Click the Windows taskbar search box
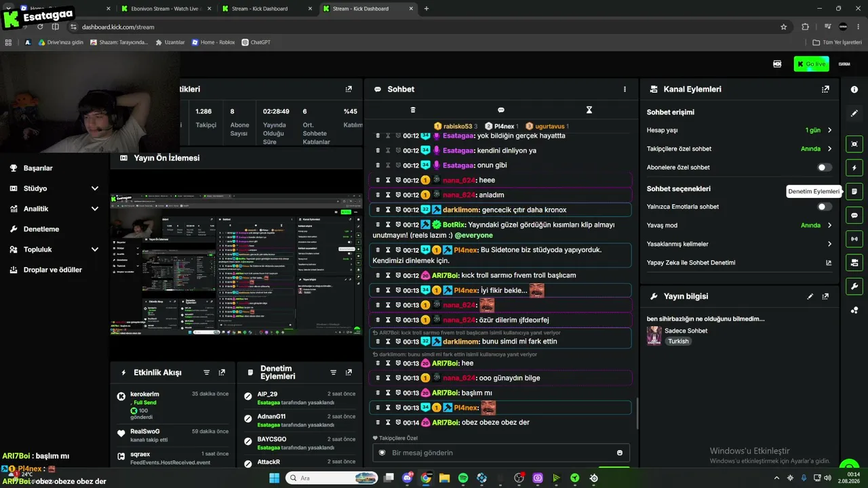This screenshot has height=488, width=868. 332,478
